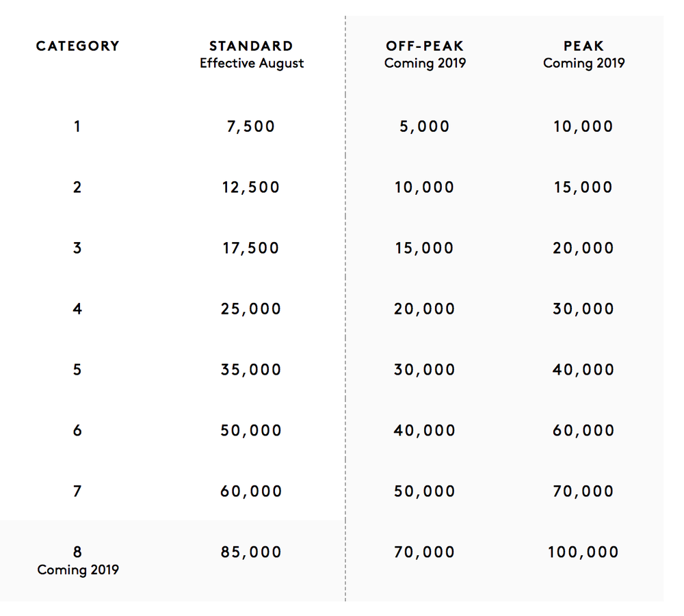Click the 12,500 Standard value
684x616 pixels.
point(251,187)
